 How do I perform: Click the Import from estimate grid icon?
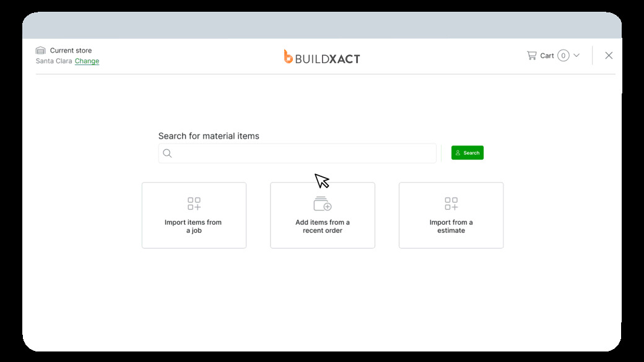click(451, 203)
